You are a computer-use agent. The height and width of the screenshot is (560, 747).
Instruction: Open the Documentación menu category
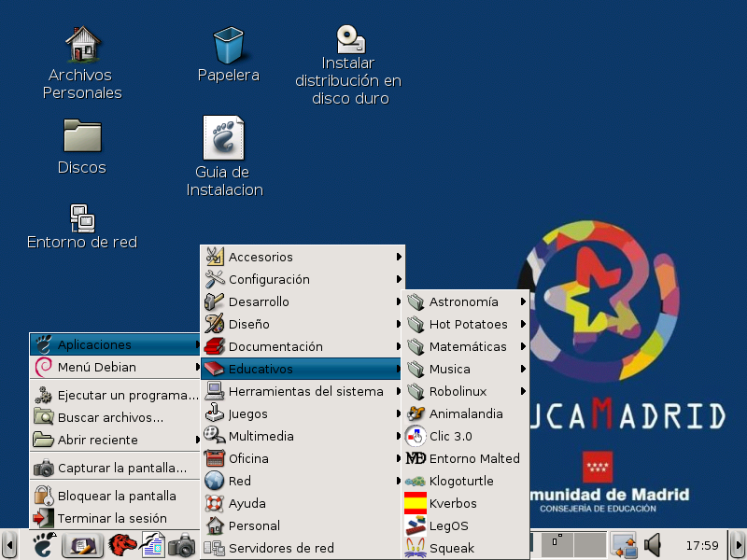coord(302,346)
